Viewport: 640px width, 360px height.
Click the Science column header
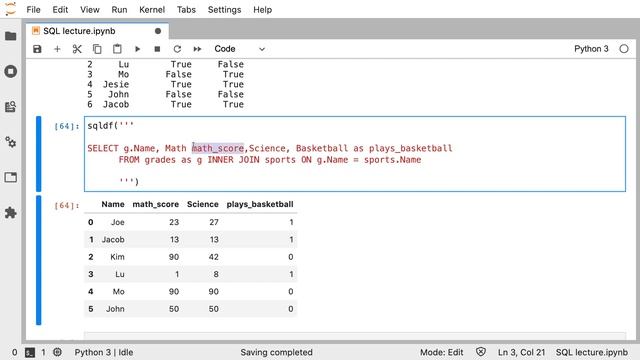(202, 204)
